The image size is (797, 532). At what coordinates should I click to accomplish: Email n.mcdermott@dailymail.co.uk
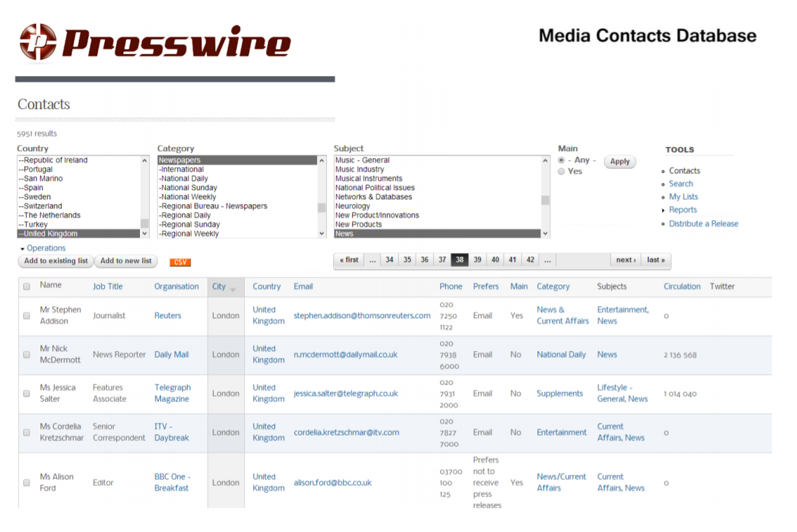[346, 354]
